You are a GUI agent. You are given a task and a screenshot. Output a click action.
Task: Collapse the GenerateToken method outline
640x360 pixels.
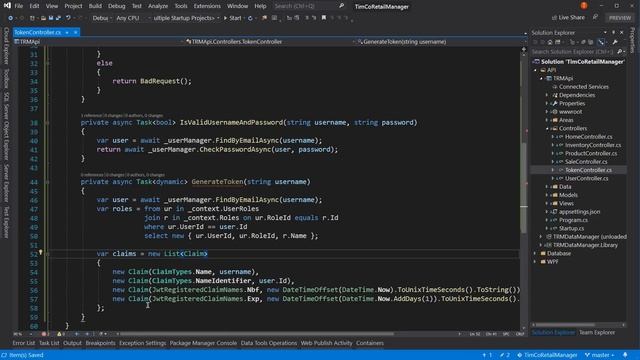click(x=47, y=182)
